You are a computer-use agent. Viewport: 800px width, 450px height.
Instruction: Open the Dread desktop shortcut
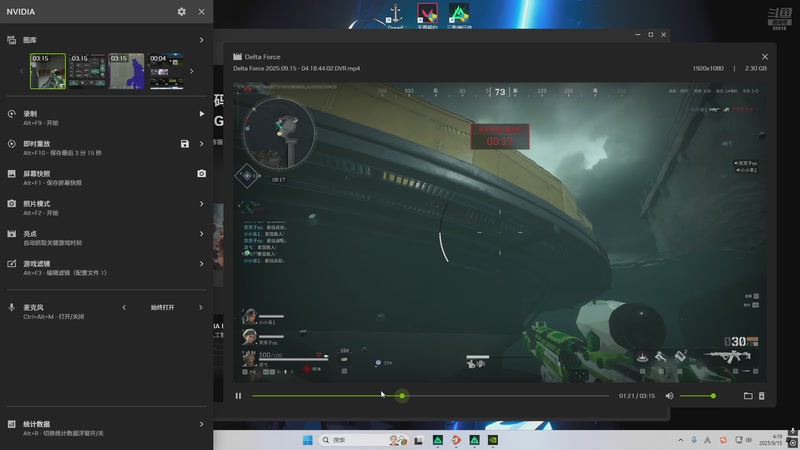coord(395,16)
